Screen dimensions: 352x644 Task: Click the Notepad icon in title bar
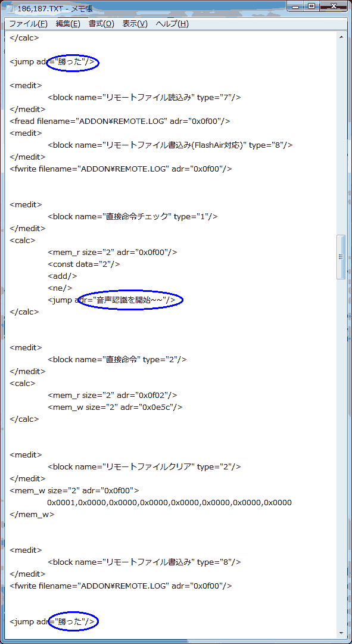(10, 8)
